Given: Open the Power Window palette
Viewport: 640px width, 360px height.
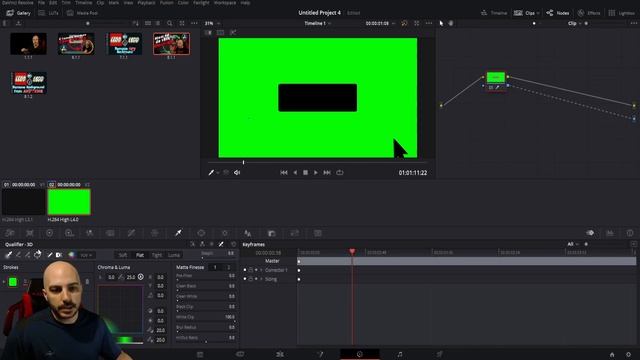Looking at the screenshot, I should [201, 233].
